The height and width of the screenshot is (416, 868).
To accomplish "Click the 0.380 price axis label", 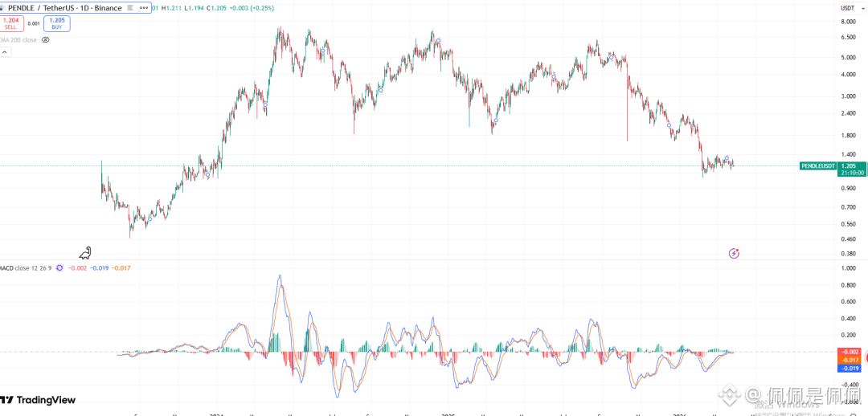I will 848,254.
